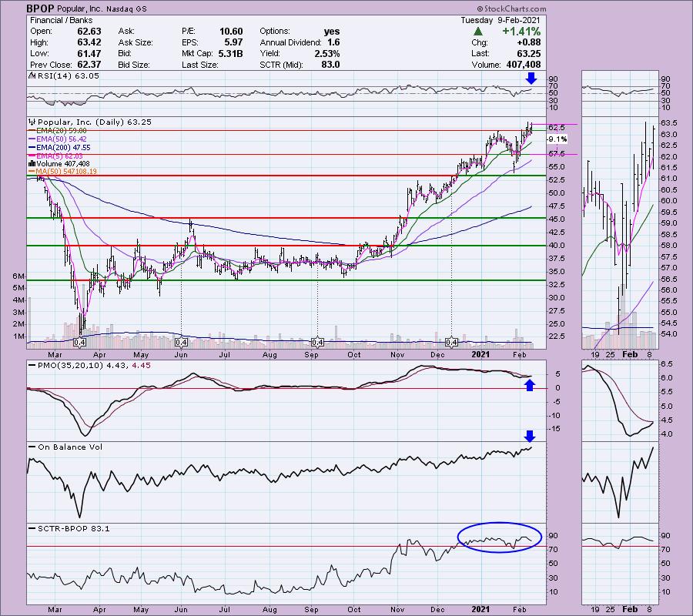Click the EPS value 5.97
Screen dimensions: 693x616
click(x=234, y=42)
